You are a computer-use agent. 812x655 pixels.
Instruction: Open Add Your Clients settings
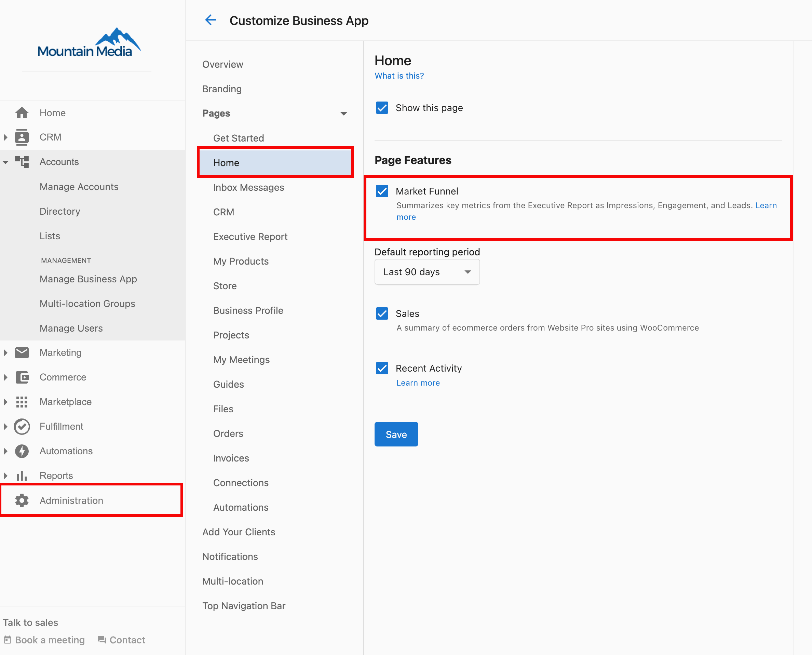point(239,532)
